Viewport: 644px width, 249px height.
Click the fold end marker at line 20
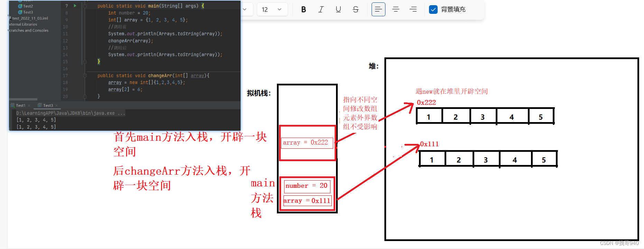pyautogui.click(x=85, y=96)
